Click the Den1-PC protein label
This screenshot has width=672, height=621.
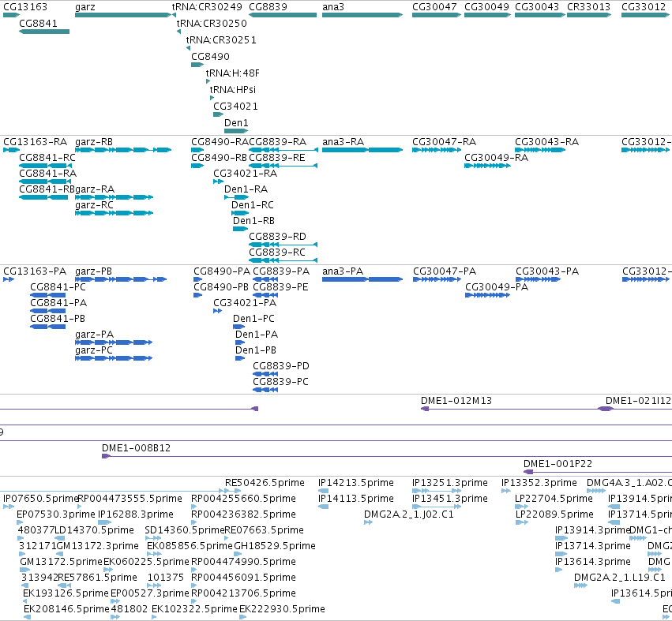click(x=253, y=319)
